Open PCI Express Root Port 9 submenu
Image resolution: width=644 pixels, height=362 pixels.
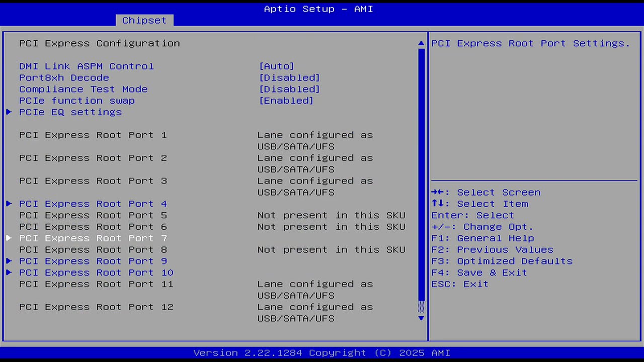93,261
